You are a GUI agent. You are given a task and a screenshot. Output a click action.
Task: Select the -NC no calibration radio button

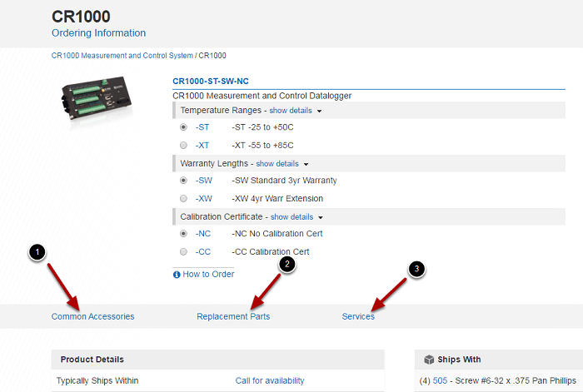click(183, 233)
